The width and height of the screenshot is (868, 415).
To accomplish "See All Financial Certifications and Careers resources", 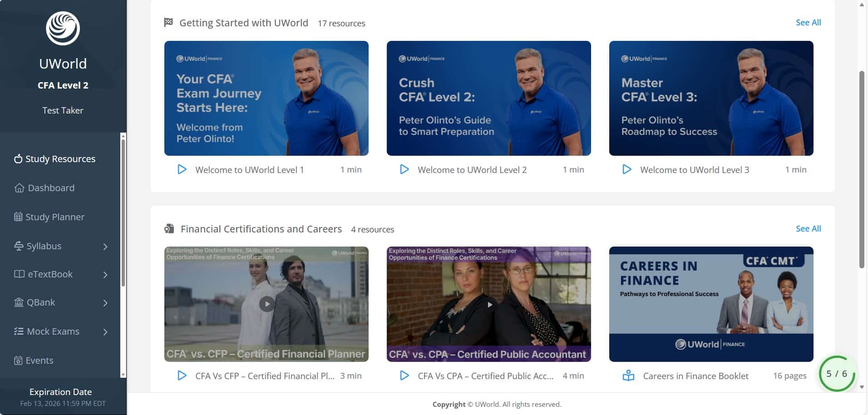I will pos(808,229).
